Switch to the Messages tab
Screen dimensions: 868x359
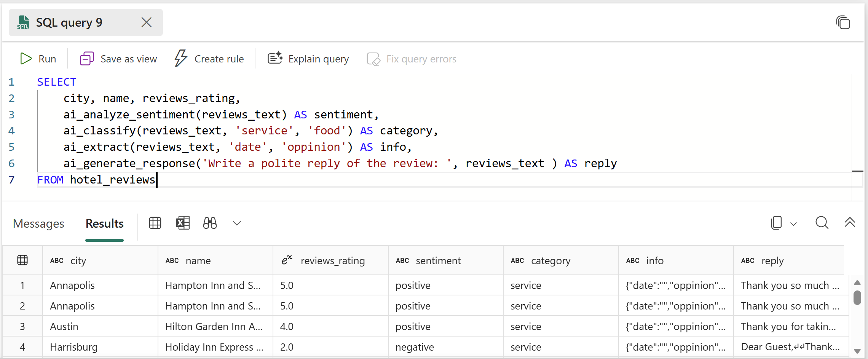tap(38, 224)
